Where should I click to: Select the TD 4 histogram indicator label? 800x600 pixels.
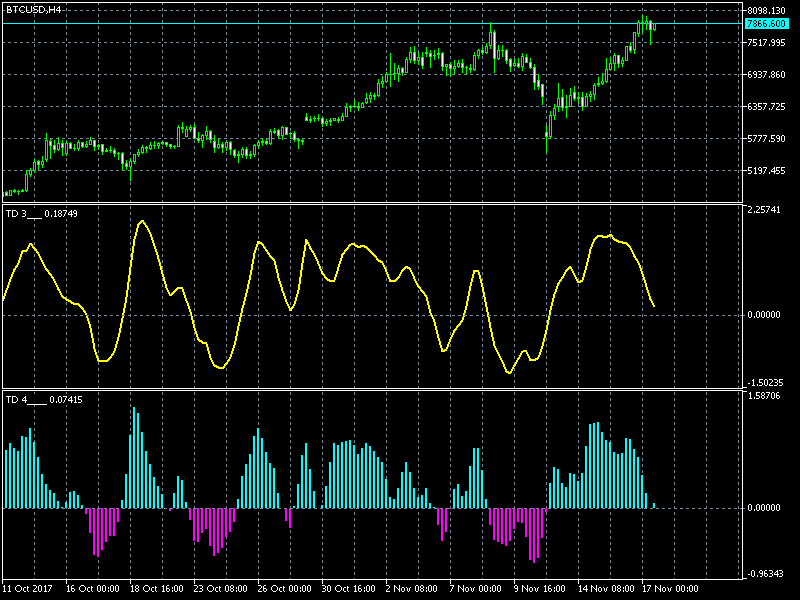[x=44, y=399]
